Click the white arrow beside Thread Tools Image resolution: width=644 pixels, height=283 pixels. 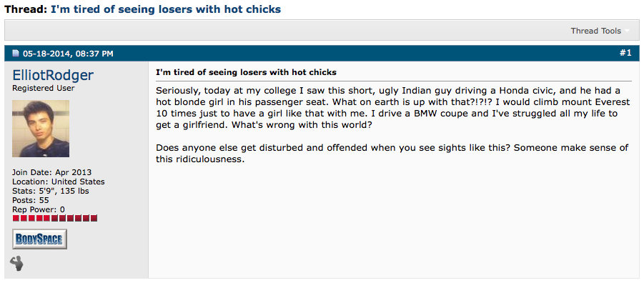(627, 31)
